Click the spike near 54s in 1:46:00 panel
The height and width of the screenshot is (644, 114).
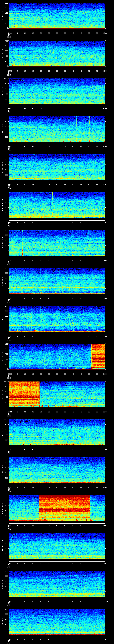(x=95, y=87)
